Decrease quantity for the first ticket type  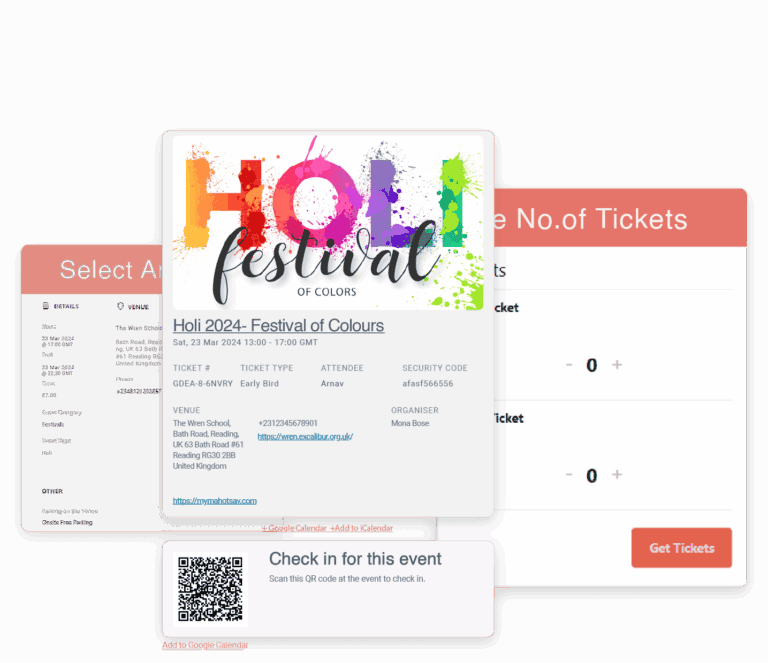(x=569, y=365)
